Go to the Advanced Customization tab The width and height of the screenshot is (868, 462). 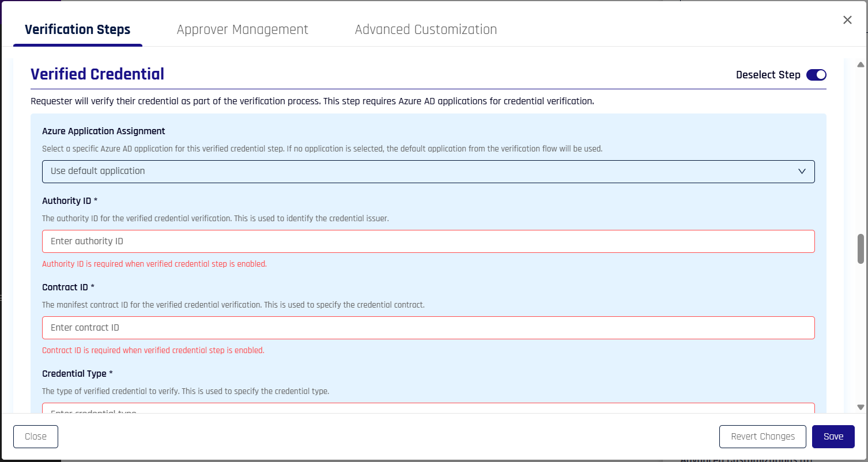coord(426,29)
